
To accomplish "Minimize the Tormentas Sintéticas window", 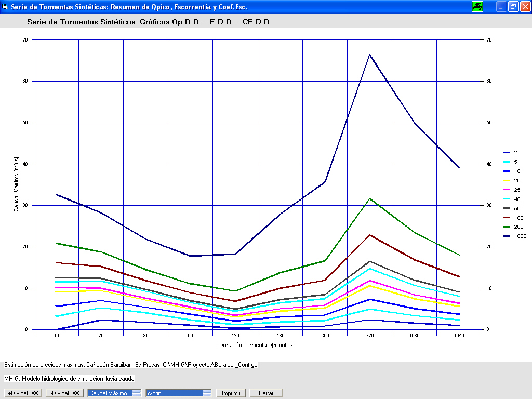I will (501, 7).
